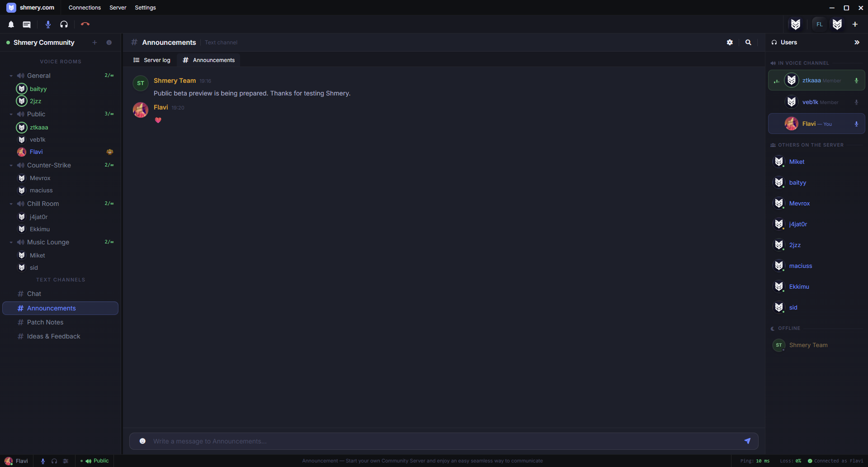The image size is (868, 467).
Task: Collapse the Music Lounge voice room
Action: [x=11, y=242]
